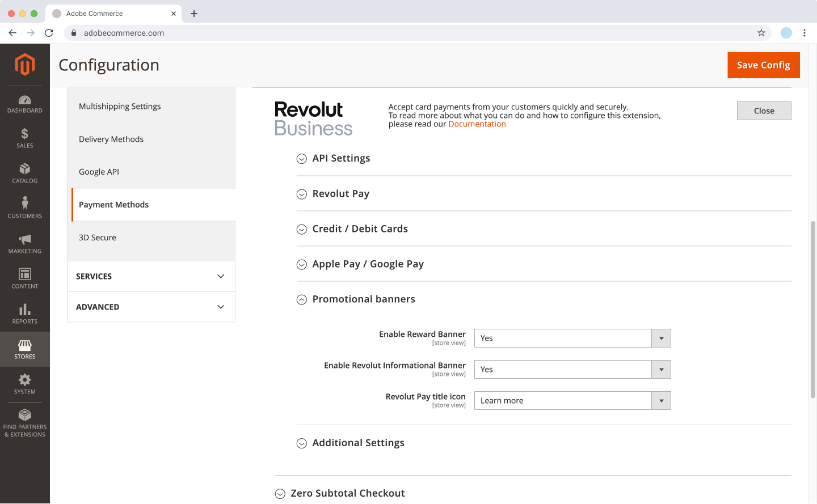Screen dimensions: 817x504
Task: Click the Configuration page heading
Action: 109,65
